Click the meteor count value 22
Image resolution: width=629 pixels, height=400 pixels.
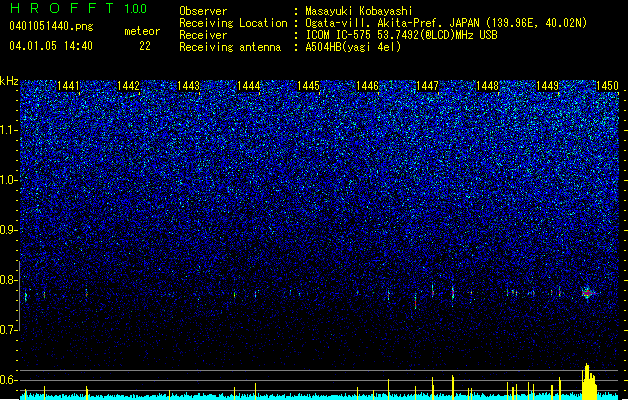[145, 46]
